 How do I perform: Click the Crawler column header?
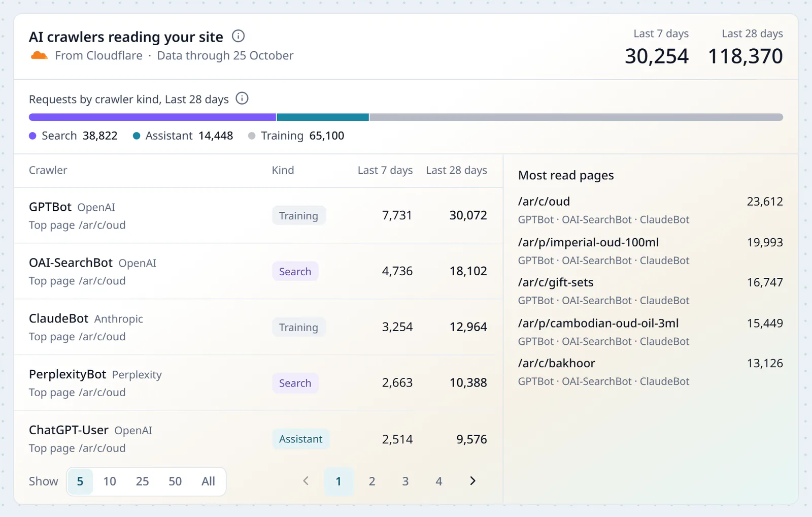pos(48,170)
